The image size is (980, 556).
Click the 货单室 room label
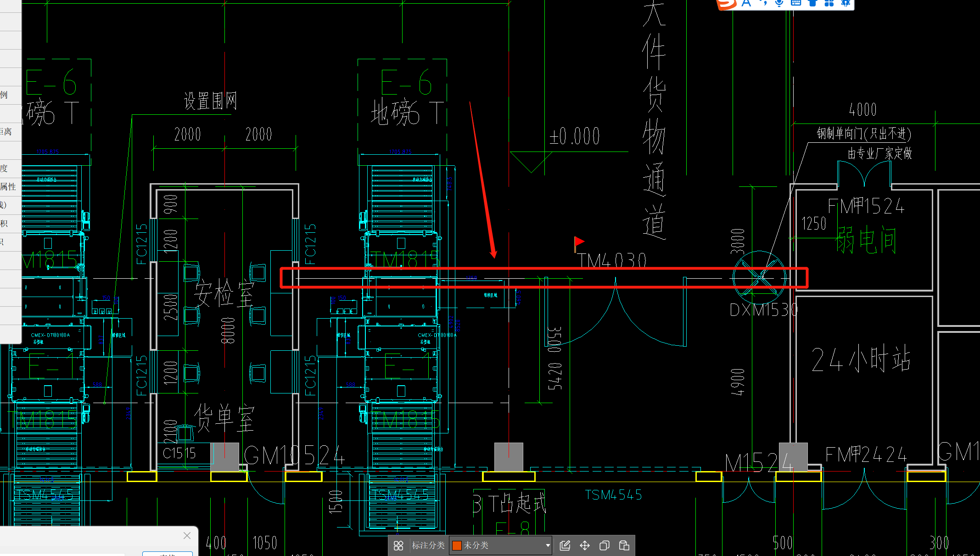point(224,417)
